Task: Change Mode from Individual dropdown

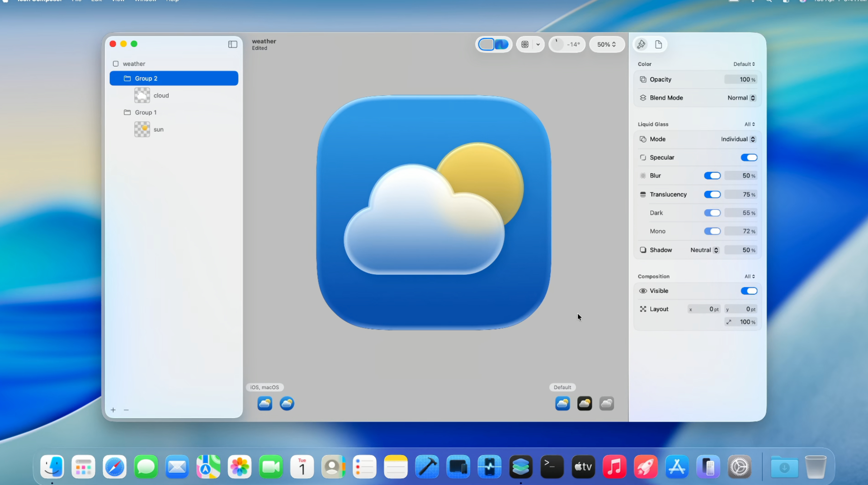Action: [x=738, y=139]
